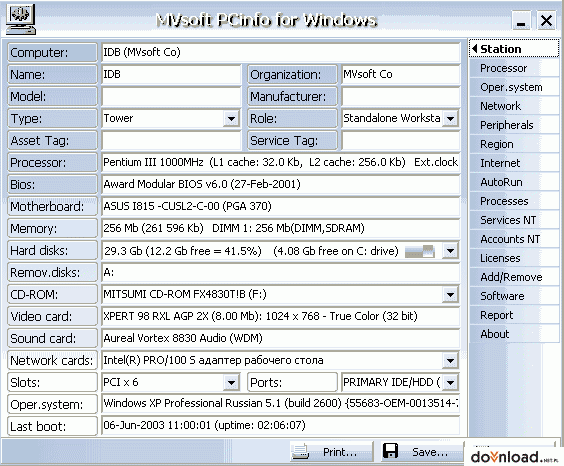
Task: Switch to the Region section
Action: pyautogui.click(x=514, y=144)
